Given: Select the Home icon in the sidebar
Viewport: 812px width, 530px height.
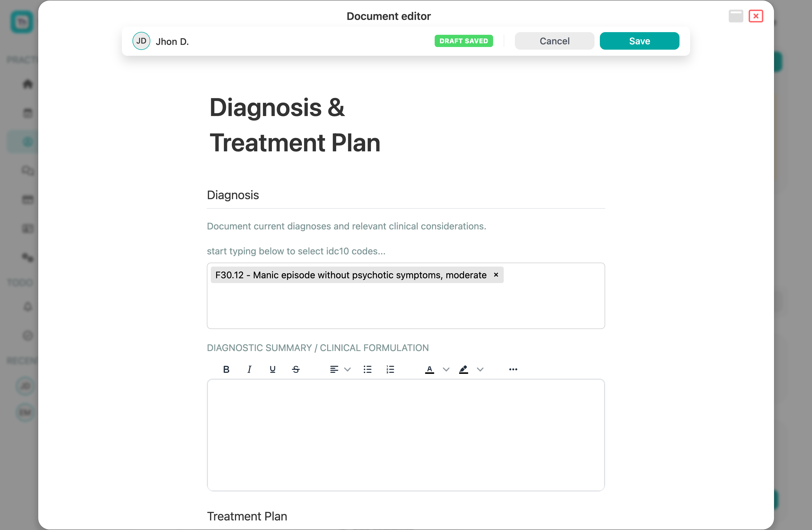Looking at the screenshot, I should (27, 84).
